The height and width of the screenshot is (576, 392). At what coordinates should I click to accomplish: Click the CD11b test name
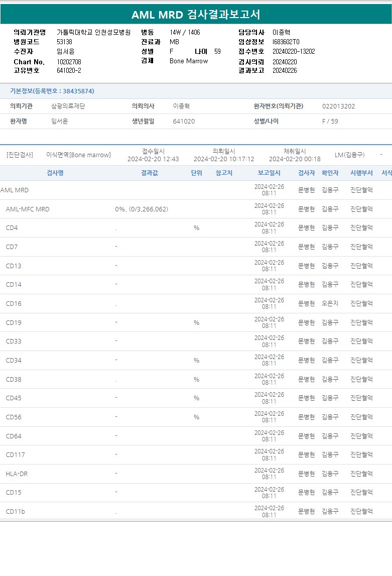15,511
